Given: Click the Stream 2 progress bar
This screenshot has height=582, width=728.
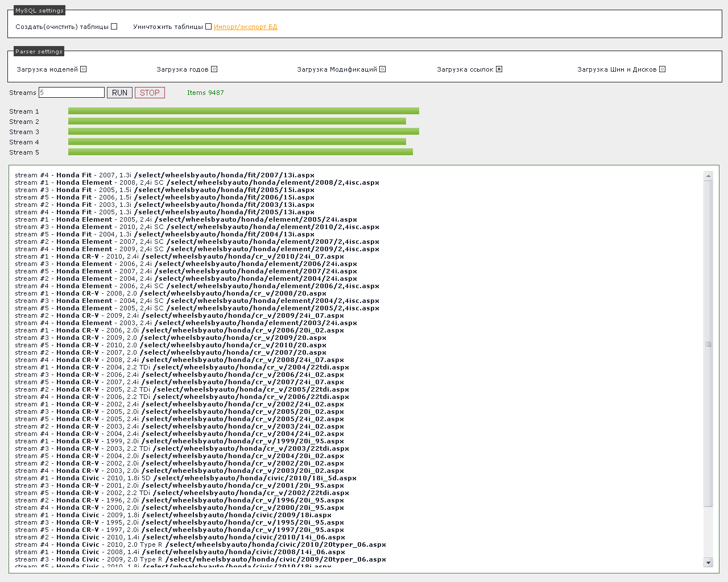Looking at the screenshot, I should [x=237, y=121].
